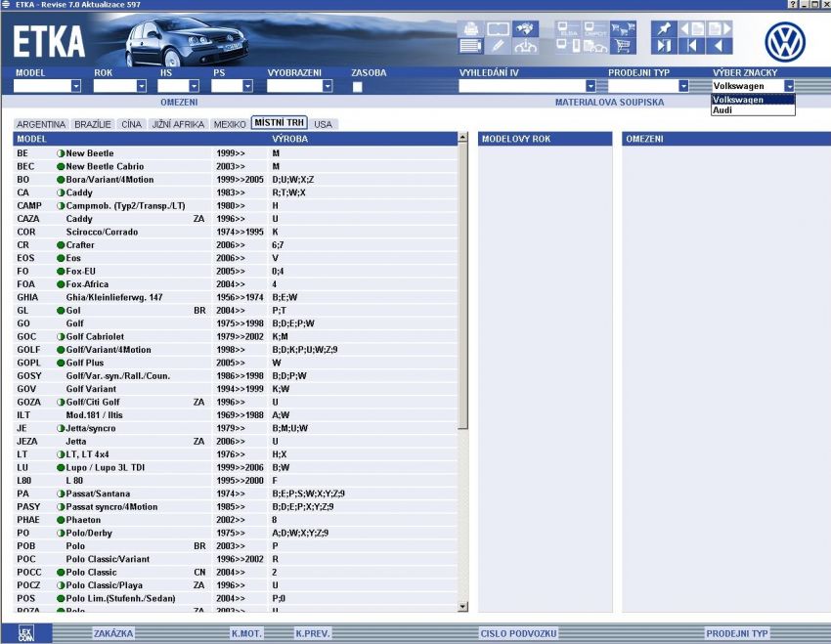Click the Volkswagen logo

(785, 42)
